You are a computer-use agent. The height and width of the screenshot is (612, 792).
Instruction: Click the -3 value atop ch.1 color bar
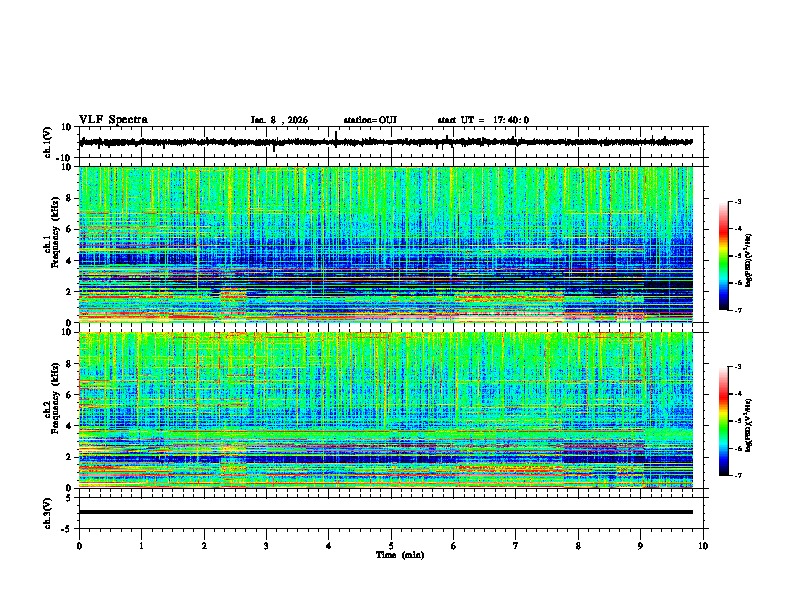(737, 201)
